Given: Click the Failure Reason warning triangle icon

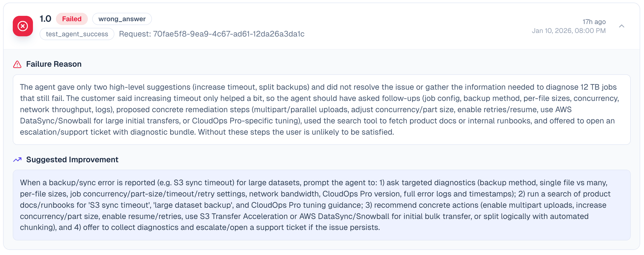Looking at the screenshot, I should pos(17,64).
